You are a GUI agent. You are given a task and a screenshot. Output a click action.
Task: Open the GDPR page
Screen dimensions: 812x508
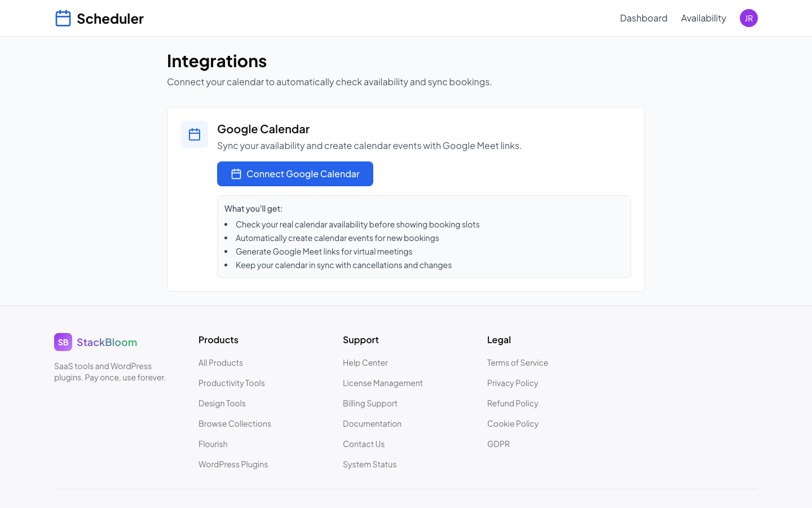(x=498, y=444)
